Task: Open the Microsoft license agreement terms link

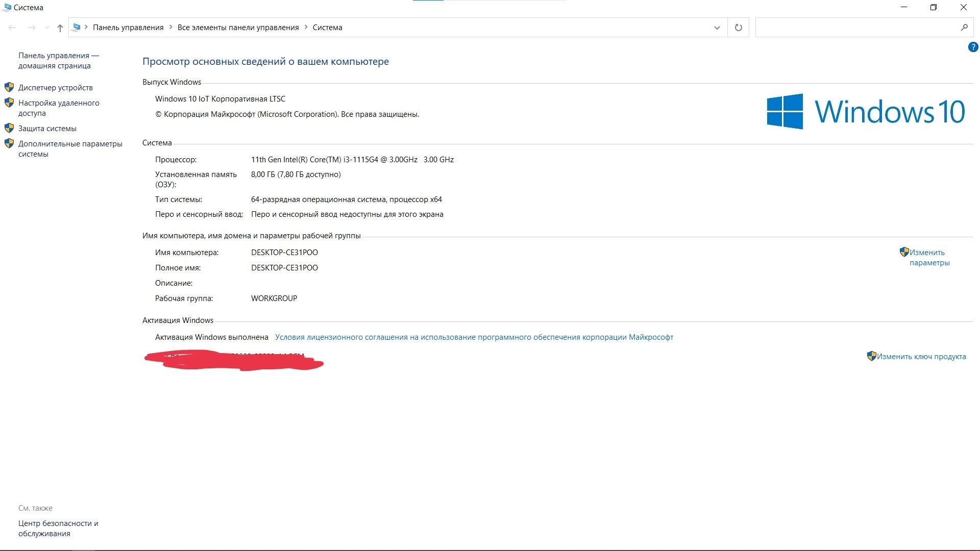Action: click(x=474, y=337)
